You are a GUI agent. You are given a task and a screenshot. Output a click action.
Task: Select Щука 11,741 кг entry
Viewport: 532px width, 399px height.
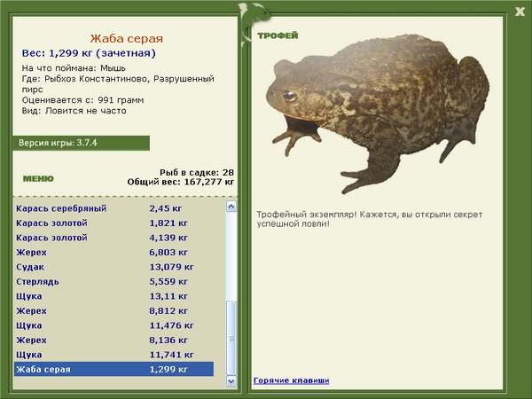pos(114,354)
